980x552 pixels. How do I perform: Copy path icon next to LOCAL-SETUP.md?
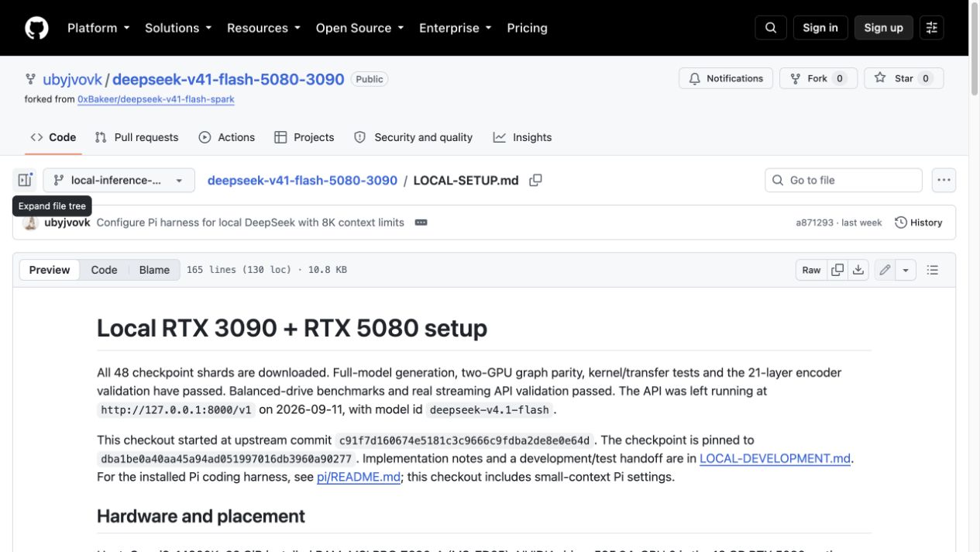[x=535, y=180]
